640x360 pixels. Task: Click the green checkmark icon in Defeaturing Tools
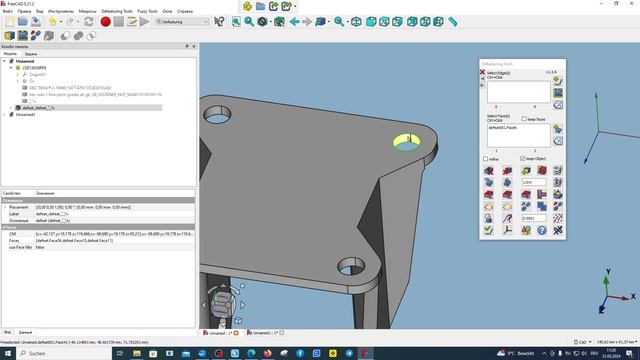click(489, 230)
